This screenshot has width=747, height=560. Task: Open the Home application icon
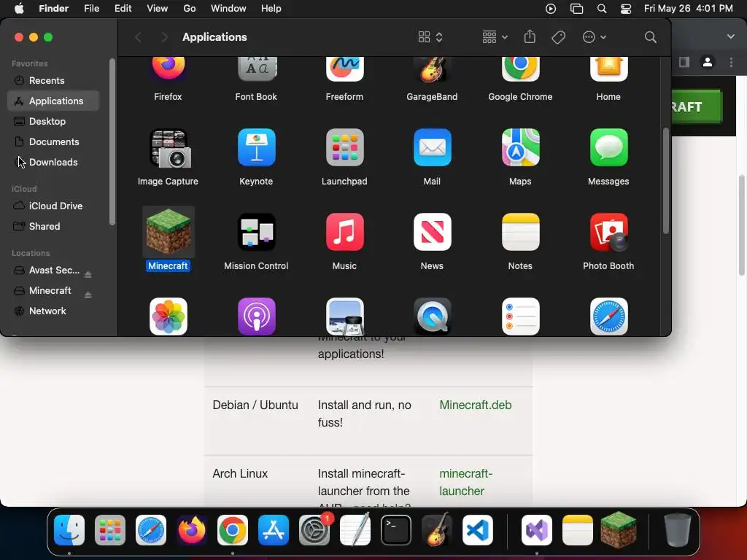pos(608,69)
